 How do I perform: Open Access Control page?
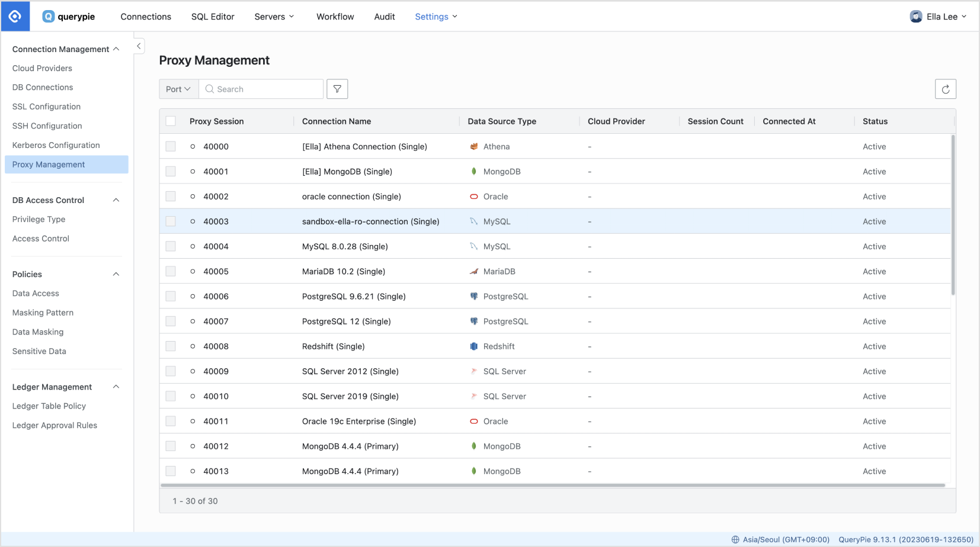(41, 239)
